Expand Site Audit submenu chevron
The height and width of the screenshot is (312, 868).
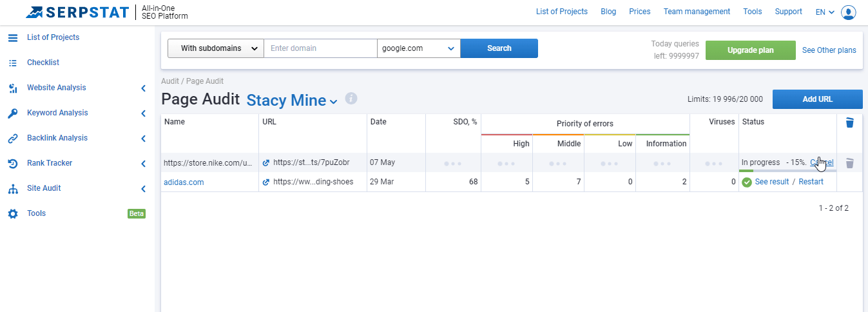point(144,188)
